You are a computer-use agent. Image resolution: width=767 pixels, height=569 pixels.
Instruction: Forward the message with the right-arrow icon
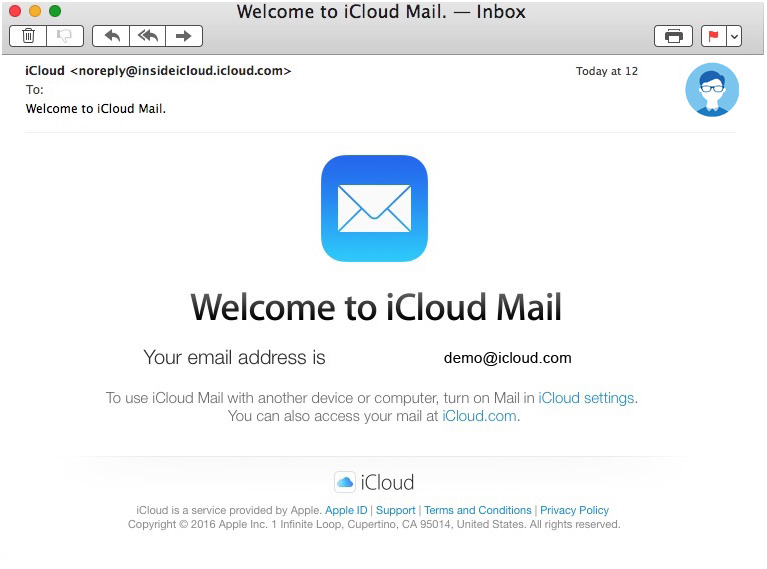coord(184,36)
